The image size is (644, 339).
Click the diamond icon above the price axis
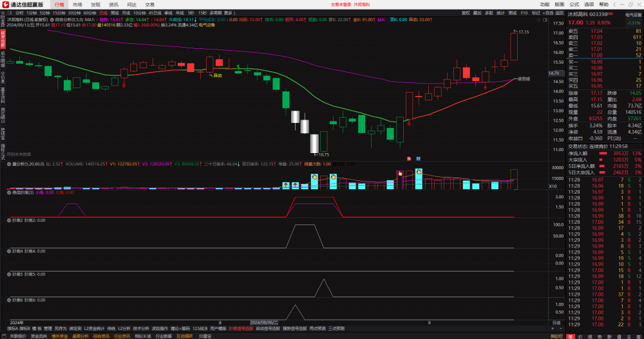pos(539,20)
